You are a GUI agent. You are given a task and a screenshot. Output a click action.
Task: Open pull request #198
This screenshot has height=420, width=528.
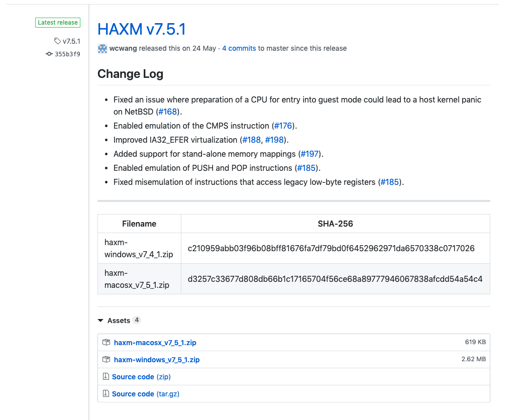point(275,140)
